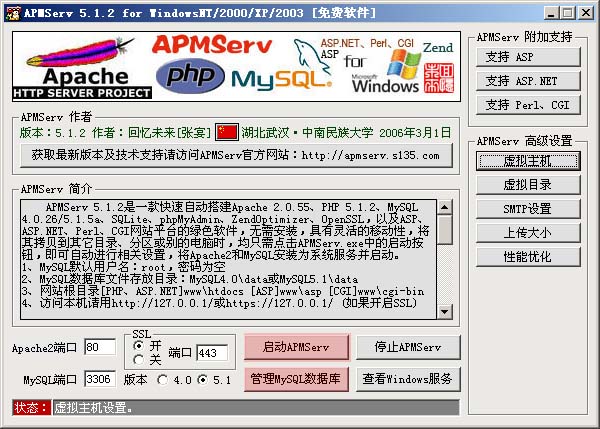Open 性能优化 performance optimization
600x429 pixels.
(528, 257)
